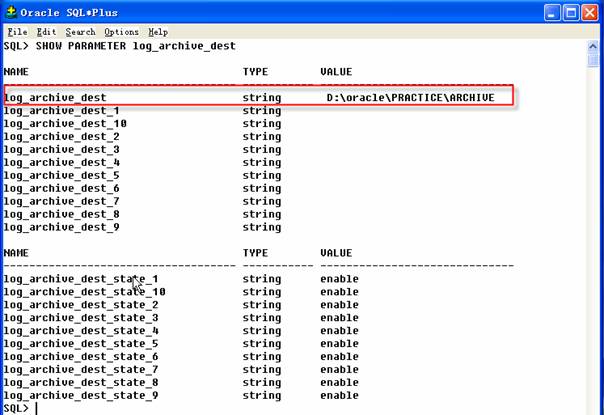Click the log_archive_dest_state_4 name
Viewport: 604px width, 415px height.
pyautogui.click(x=81, y=331)
